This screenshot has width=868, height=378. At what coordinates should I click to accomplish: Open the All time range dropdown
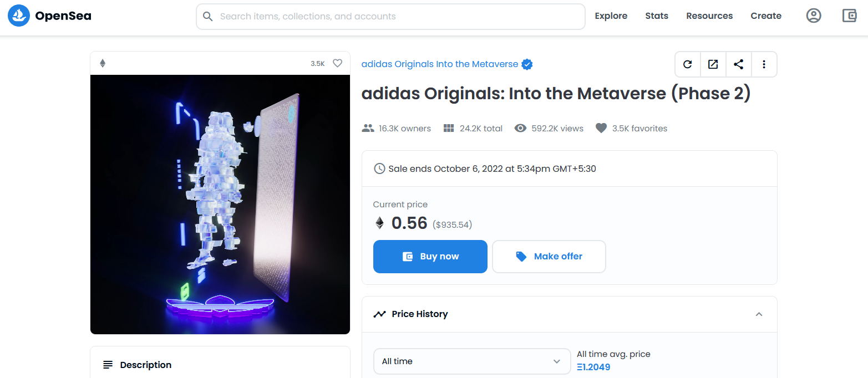pyautogui.click(x=472, y=361)
